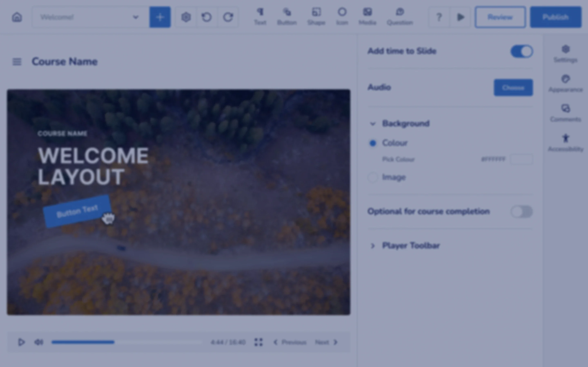Enable Optional for course completion
The image size is (588, 367).
coord(521,212)
